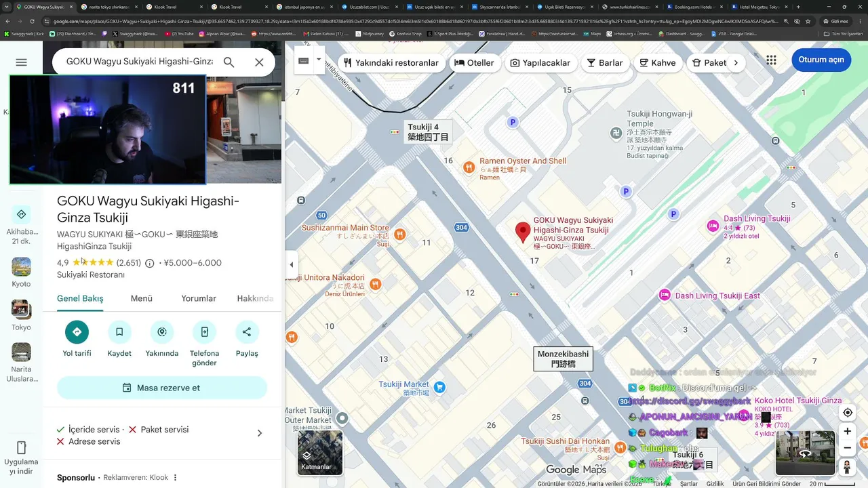
Task: Open a new browser tab plus
Action: click(x=797, y=7)
